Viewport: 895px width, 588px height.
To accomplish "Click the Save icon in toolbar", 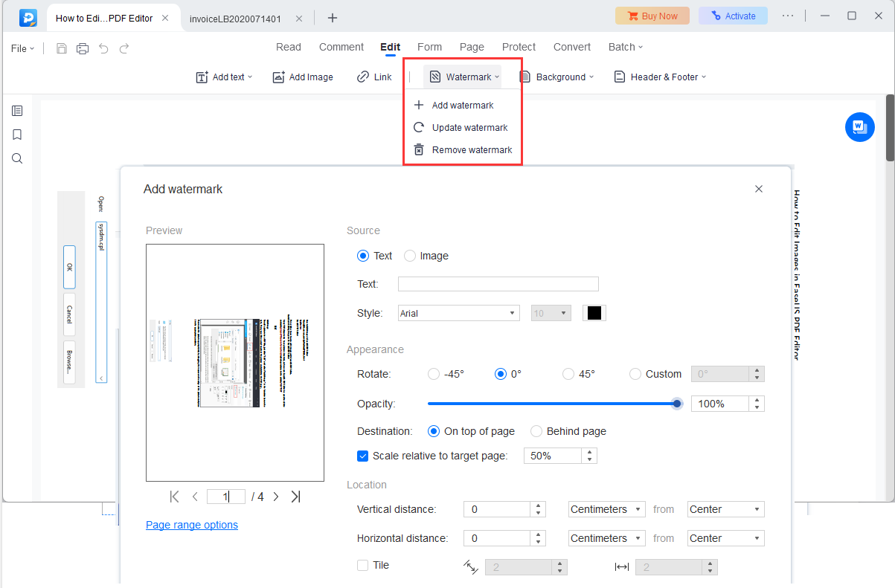I will coord(62,48).
